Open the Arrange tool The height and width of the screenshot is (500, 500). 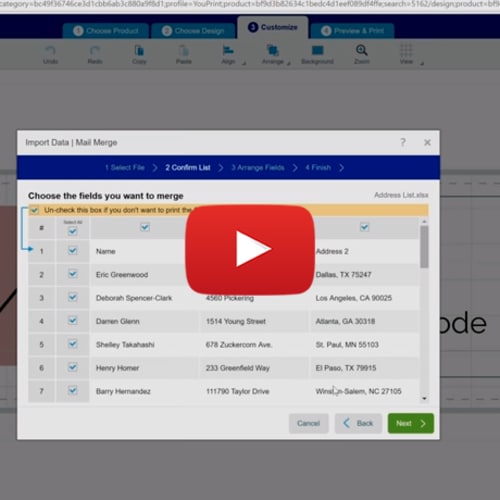[273, 51]
